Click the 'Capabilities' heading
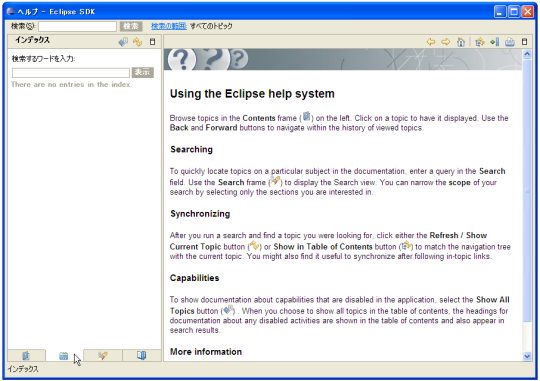Image resolution: width=540 pixels, height=381 pixels. coord(194,278)
